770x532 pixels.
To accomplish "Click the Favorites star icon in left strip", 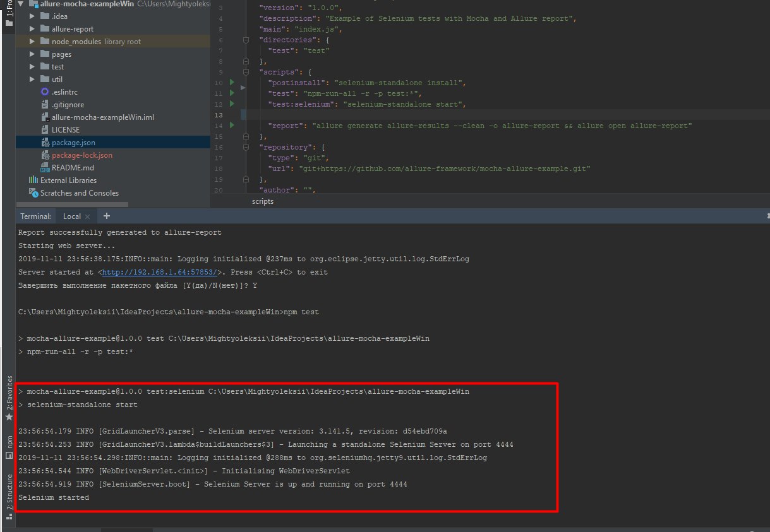I will (x=9, y=417).
